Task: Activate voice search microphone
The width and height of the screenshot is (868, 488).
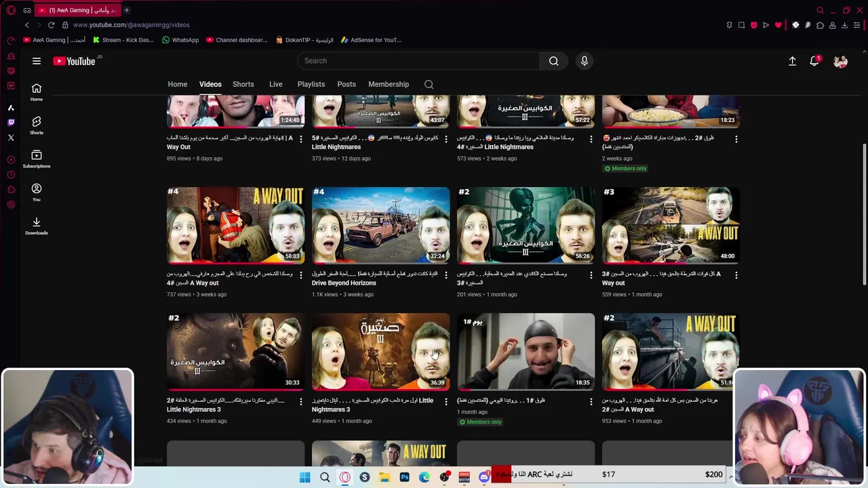Action: (x=585, y=61)
